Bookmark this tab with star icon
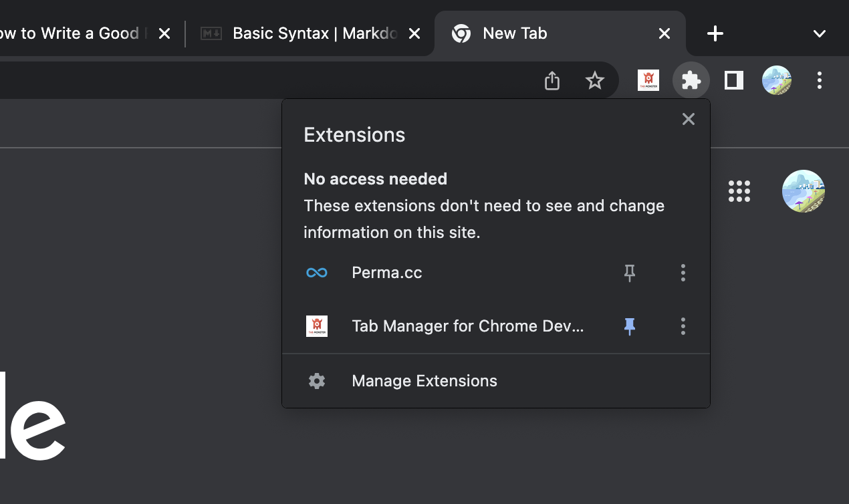 pos(594,81)
